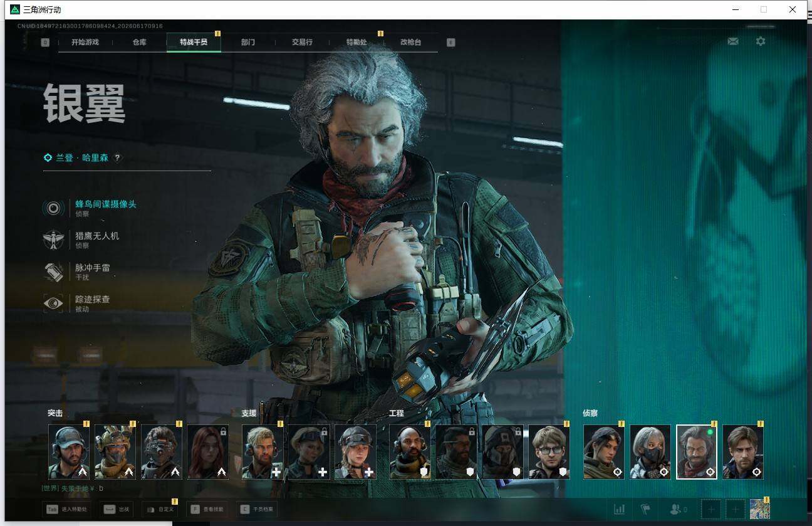The height and width of the screenshot is (526, 812).
Task: Select the 踪迹探查 eye passive icon
Action: (53, 304)
